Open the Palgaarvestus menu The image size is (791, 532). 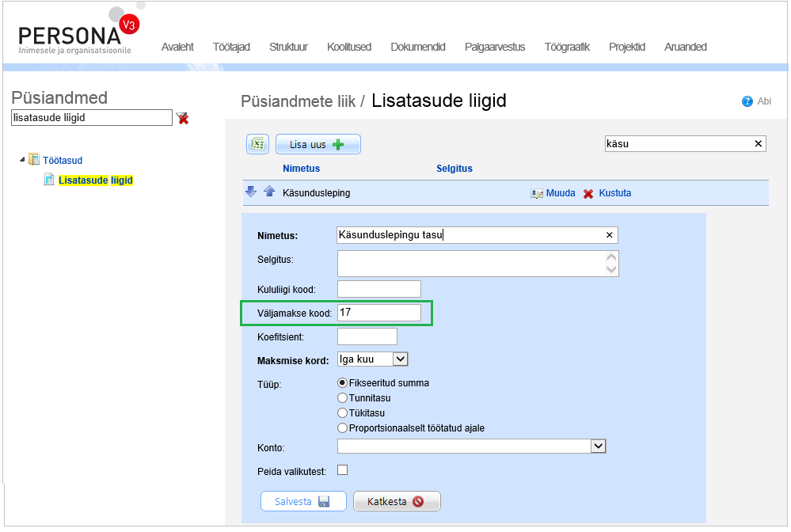pyautogui.click(x=495, y=47)
